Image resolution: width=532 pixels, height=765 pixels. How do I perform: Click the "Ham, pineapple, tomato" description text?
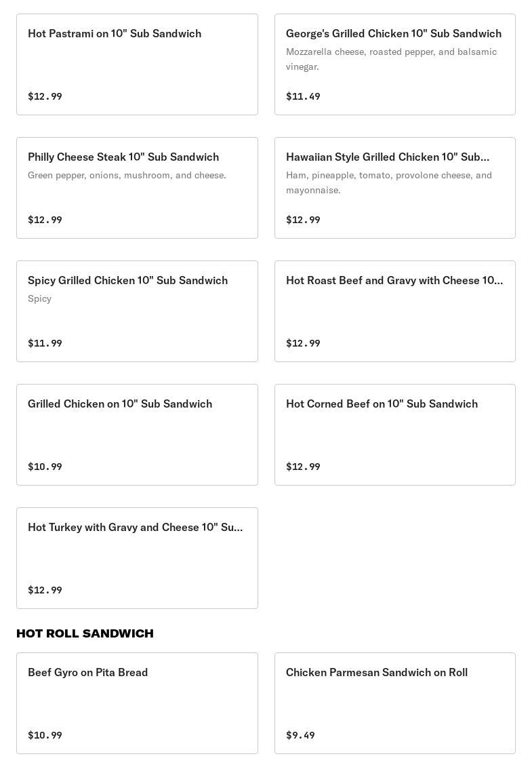(x=388, y=182)
